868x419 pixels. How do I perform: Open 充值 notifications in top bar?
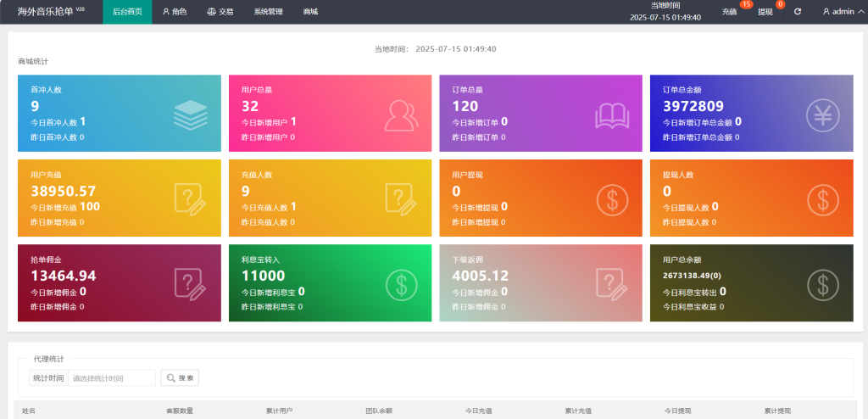730,12
